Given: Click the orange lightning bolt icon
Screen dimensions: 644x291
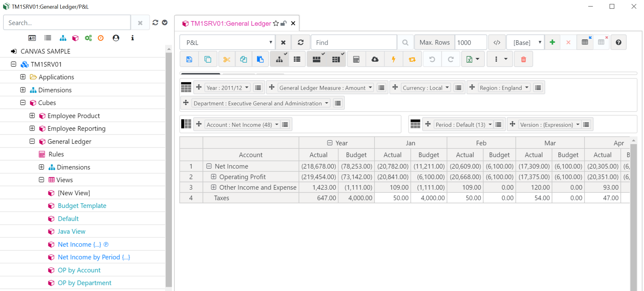Looking at the screenshot, I should (393, 59).
